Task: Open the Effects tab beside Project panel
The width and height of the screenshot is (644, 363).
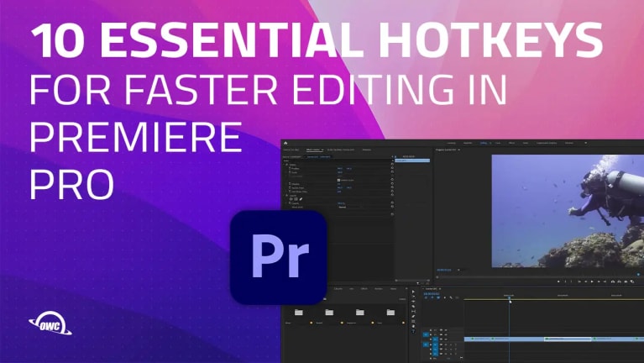Action: (x=364, y=288)
